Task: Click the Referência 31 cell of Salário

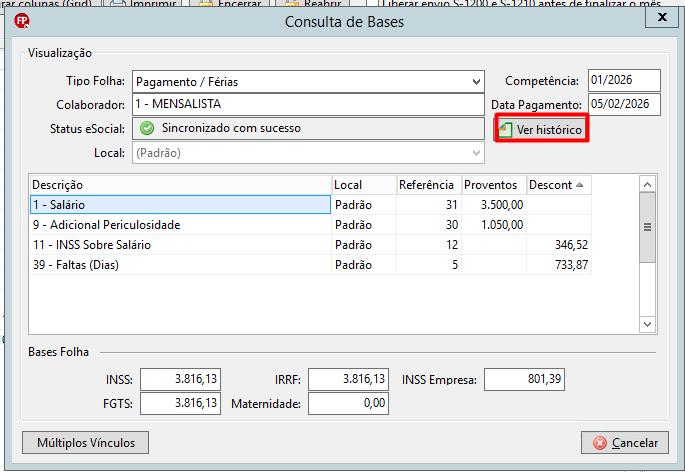Action: pyautogui.click(x=429, y=205)
